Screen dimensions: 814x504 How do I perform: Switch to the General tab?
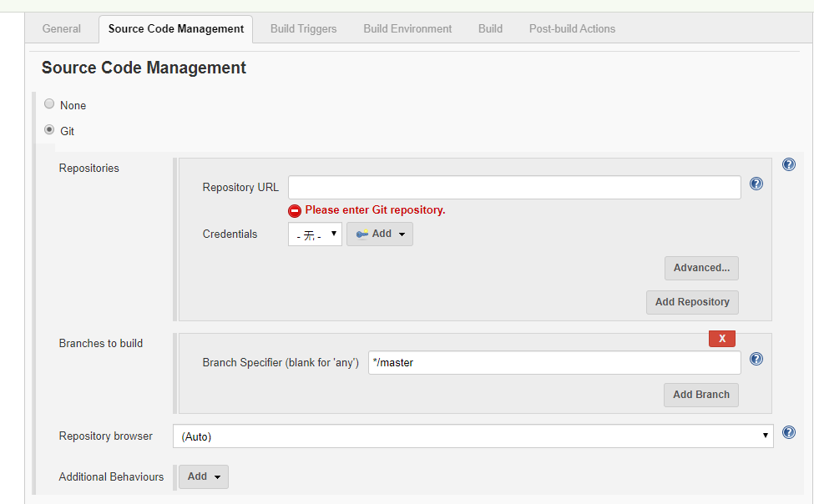coord(62,29)
